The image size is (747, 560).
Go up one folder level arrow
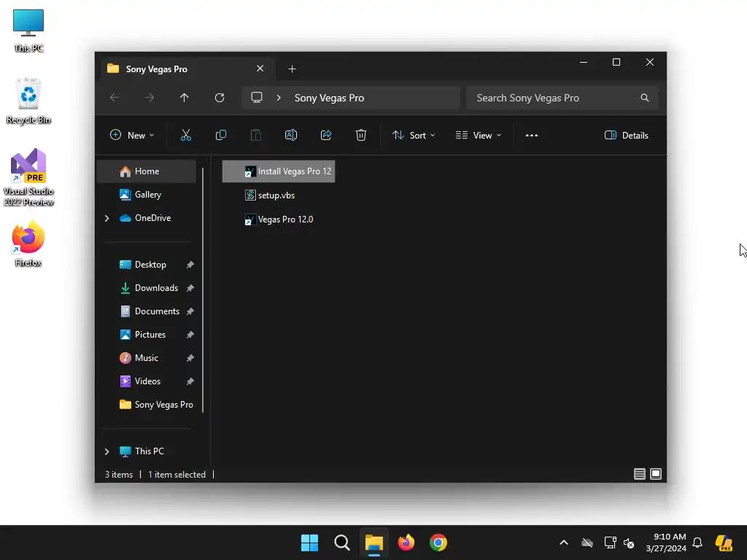coord(185,98)
